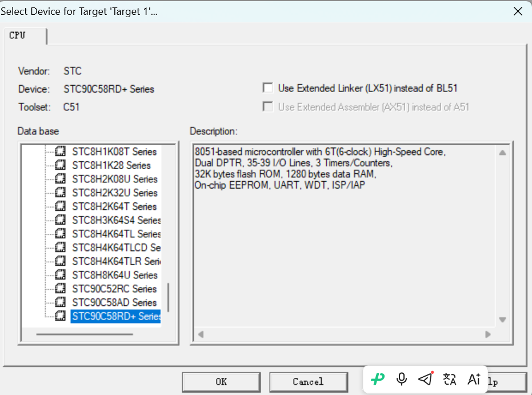Click the translate icon in floating toolbar

click(450, 379)
